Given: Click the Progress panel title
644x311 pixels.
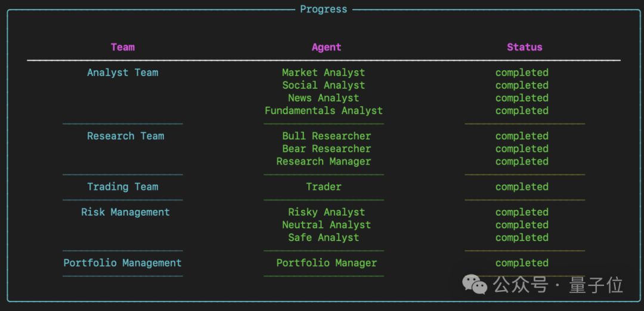Looking at the screenshot, I should 323,10.
